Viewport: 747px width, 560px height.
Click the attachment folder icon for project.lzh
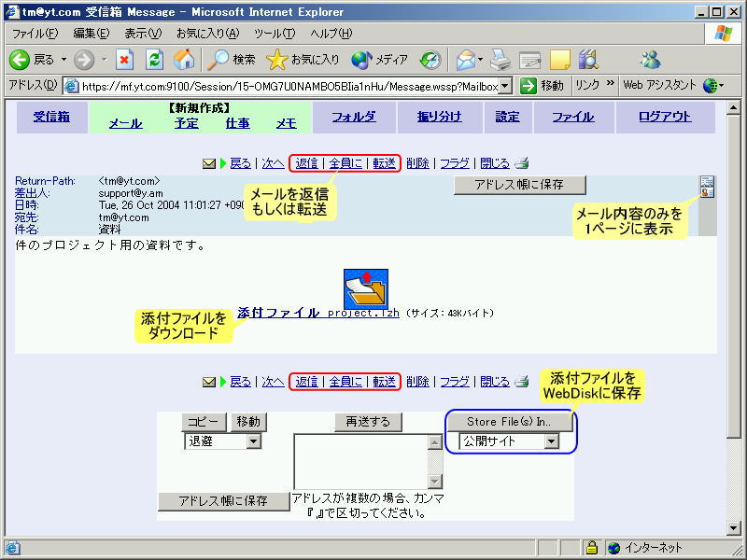click(x=366, y=288)
